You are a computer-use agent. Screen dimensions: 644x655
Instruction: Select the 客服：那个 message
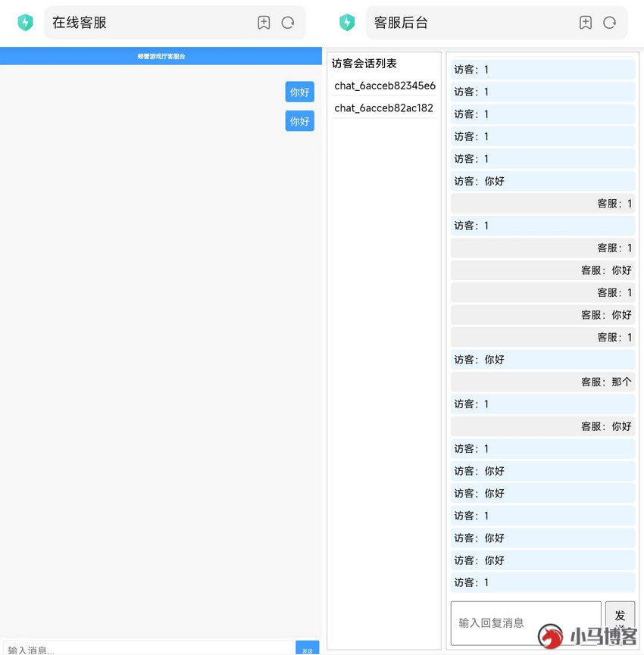[543, 382]
